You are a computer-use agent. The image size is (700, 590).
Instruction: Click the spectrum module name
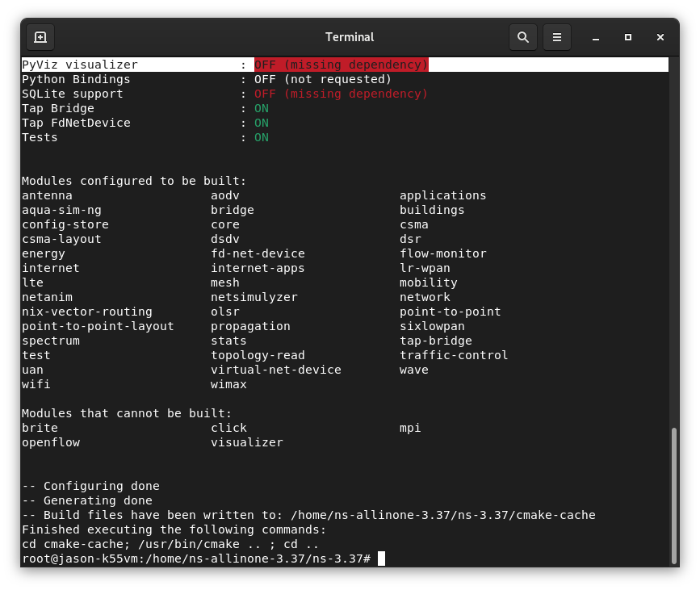[51, 341]
